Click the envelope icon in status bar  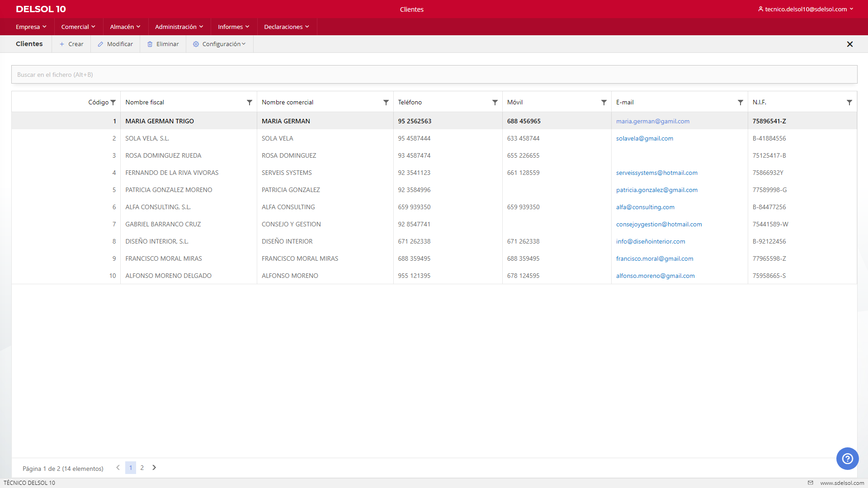(811, 483)
